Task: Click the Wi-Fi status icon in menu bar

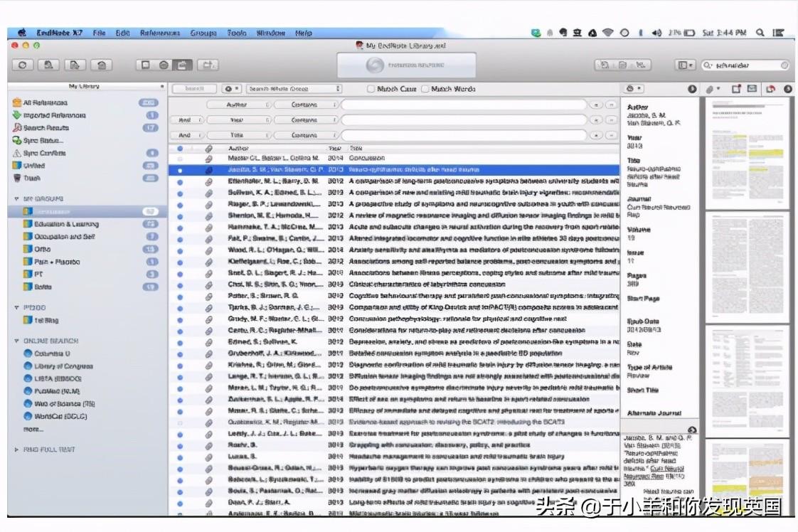Action: pos(607,33)
